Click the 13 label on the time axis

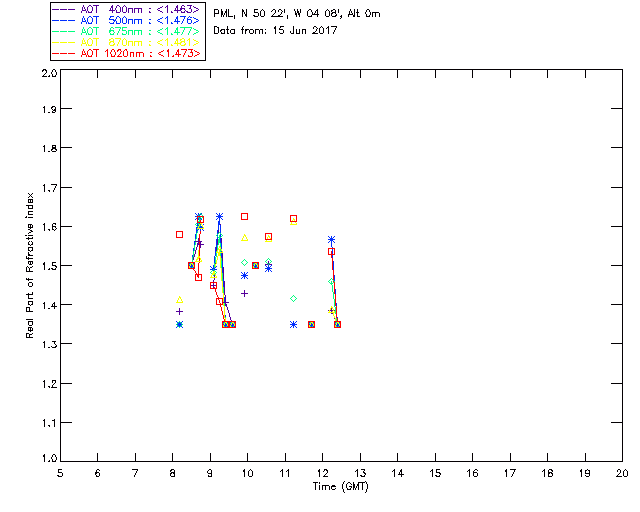click(x=360, y=474)
